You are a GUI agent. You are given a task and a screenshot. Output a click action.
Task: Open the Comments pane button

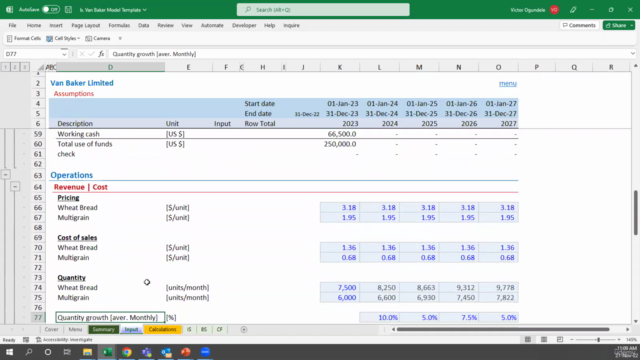(579, 25)
